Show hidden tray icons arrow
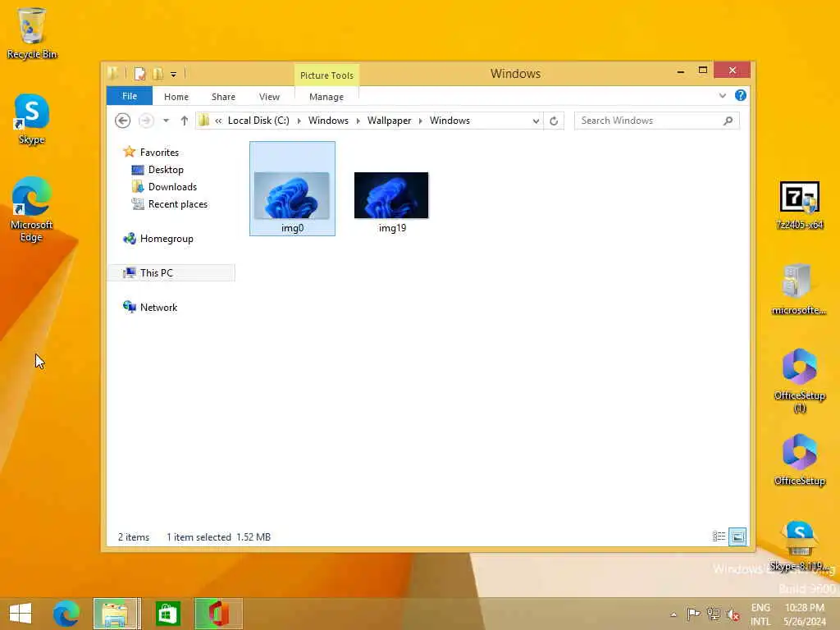The image size is (840, 630). (673, 614)
